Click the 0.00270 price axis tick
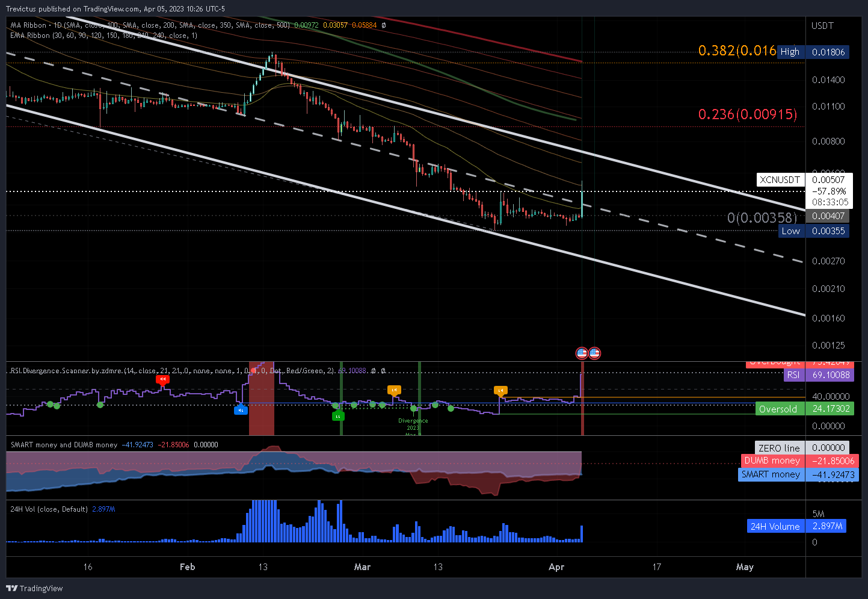The width and height of the screenshot is (868, 599). (828, 261)
